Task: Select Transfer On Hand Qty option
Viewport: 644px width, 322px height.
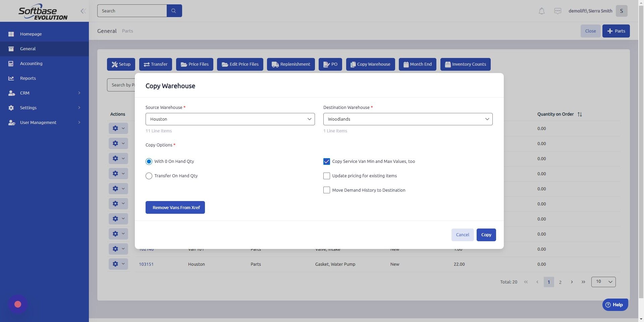Action: coord(149,176)
